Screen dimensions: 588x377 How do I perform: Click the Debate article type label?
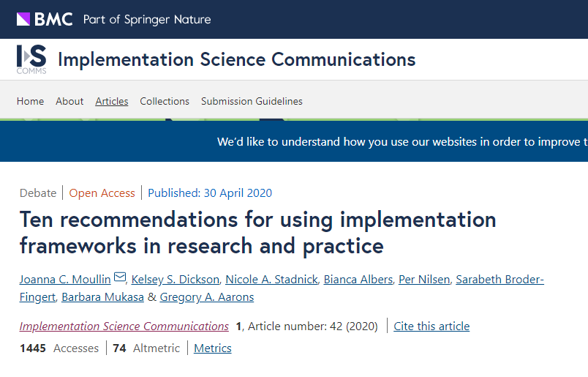38,193
